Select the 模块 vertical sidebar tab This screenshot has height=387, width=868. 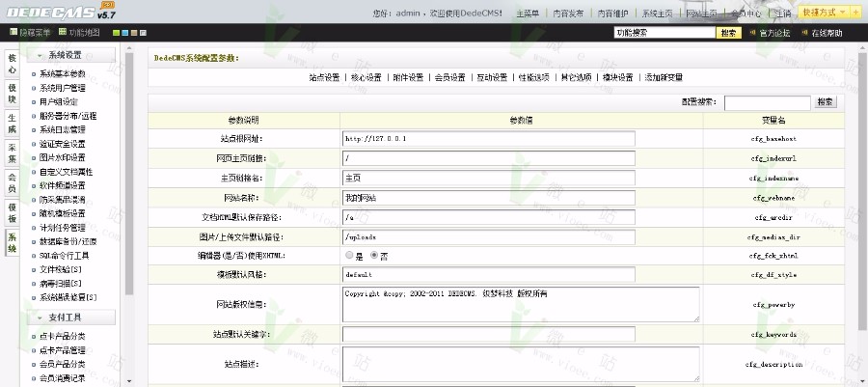(13, 95)
